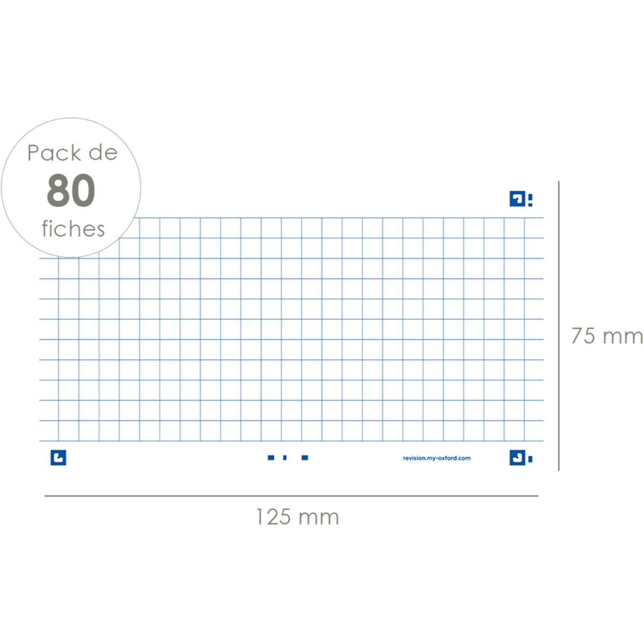The height and width of the screenshot is (644, 644).
Task: Click the bottom-left corner square of the grid
Action: (x=49, y=431)
